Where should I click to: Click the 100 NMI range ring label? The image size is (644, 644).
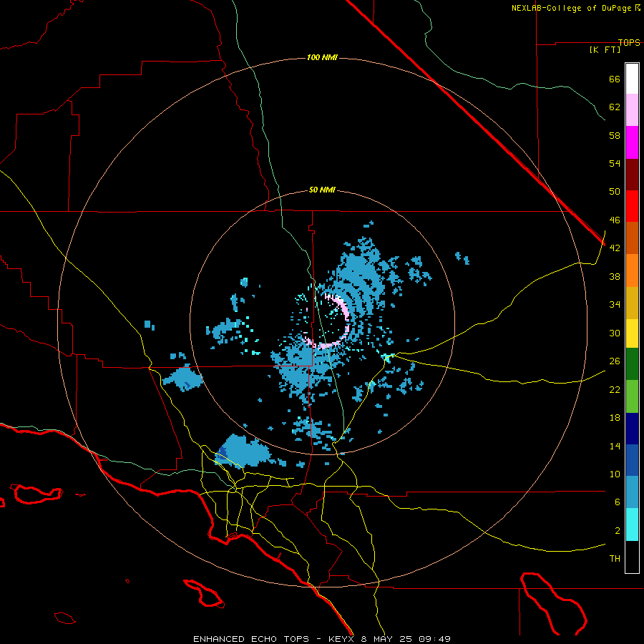[x=322, y=57]
